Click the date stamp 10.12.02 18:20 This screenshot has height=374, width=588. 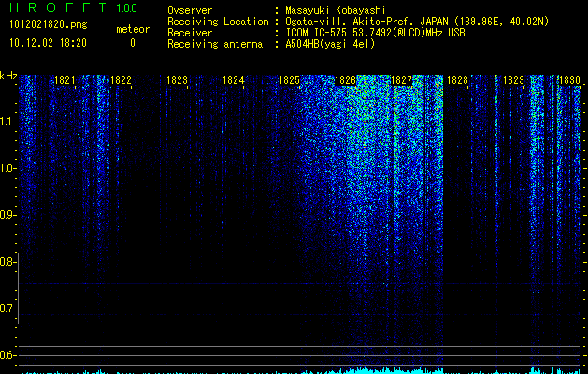(48, 43)
